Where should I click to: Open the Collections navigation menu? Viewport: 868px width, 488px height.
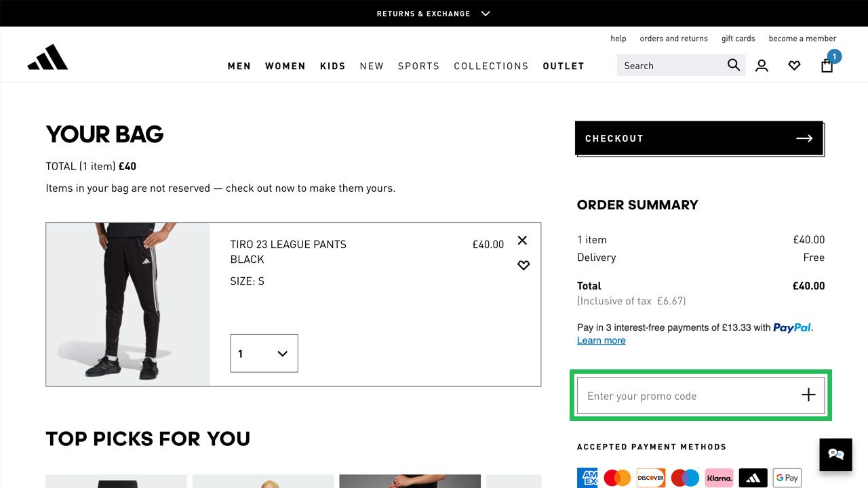pos(491,66)
